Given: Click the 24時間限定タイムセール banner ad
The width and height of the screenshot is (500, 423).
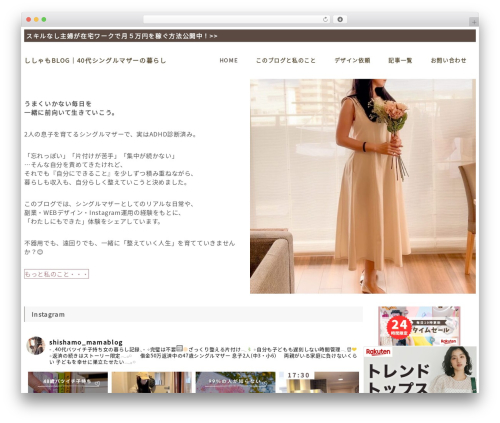Looking at the screenshot, I should pos(419,326).
